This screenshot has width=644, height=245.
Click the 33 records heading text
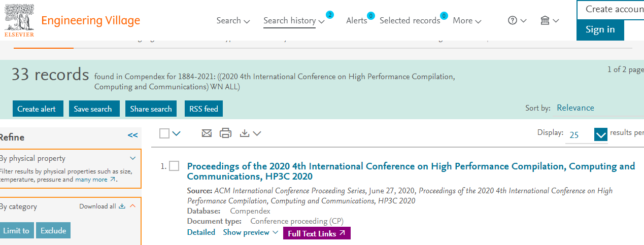click(50, 75)
